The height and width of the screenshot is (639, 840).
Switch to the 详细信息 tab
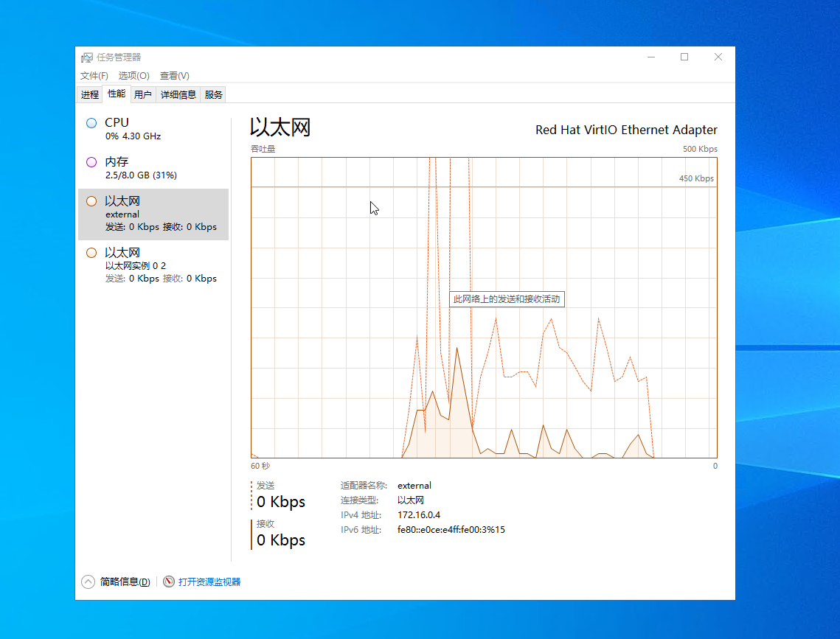pos(178,94)
